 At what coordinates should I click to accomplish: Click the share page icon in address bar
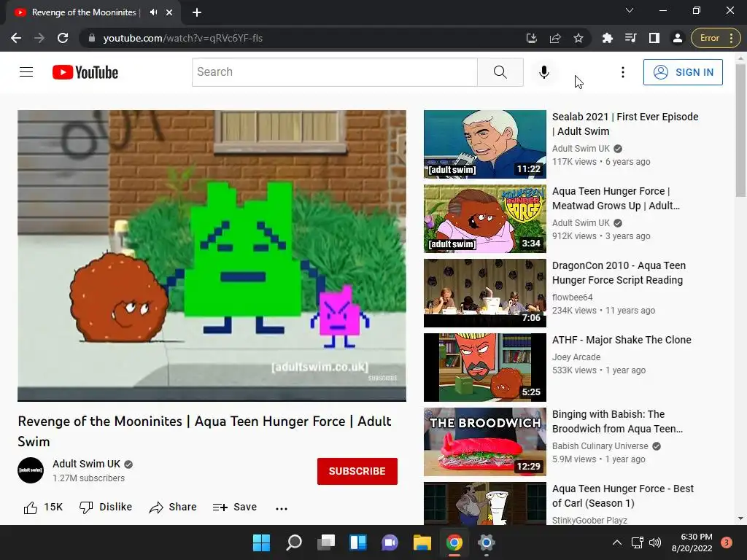point(555,38)
